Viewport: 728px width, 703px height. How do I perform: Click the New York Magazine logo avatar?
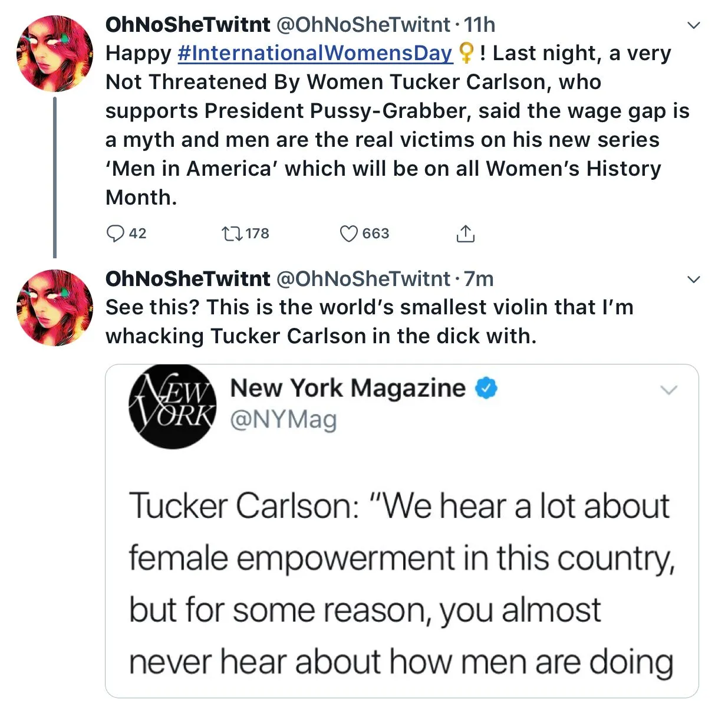tap(172, 406)
